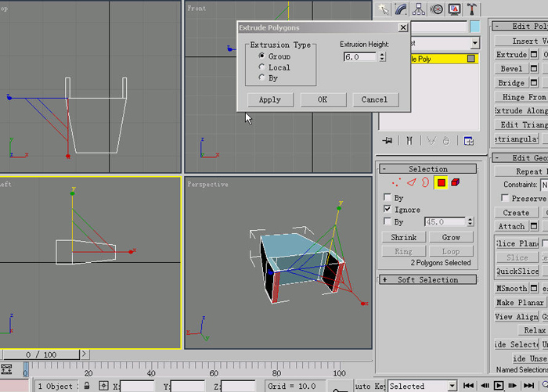Select Element sub-object level icon
The image size is (548, 392).
coord(456,182)
